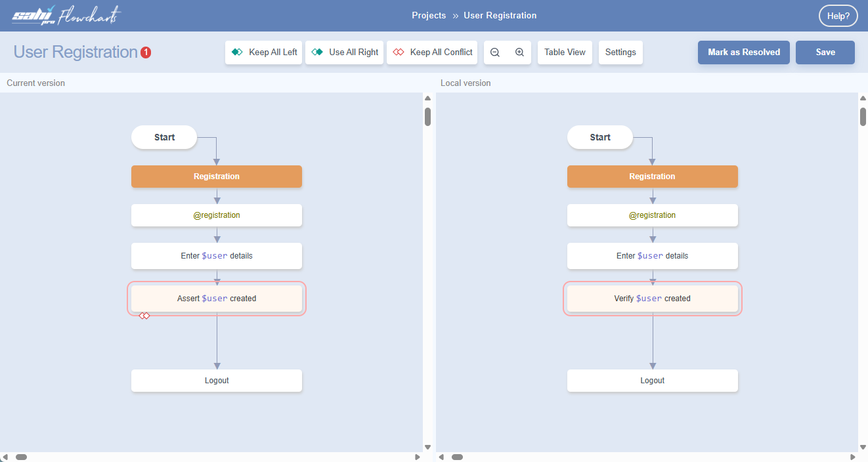868x462 pixels.
Task: Switch to Table View
Action: point(565,52)
